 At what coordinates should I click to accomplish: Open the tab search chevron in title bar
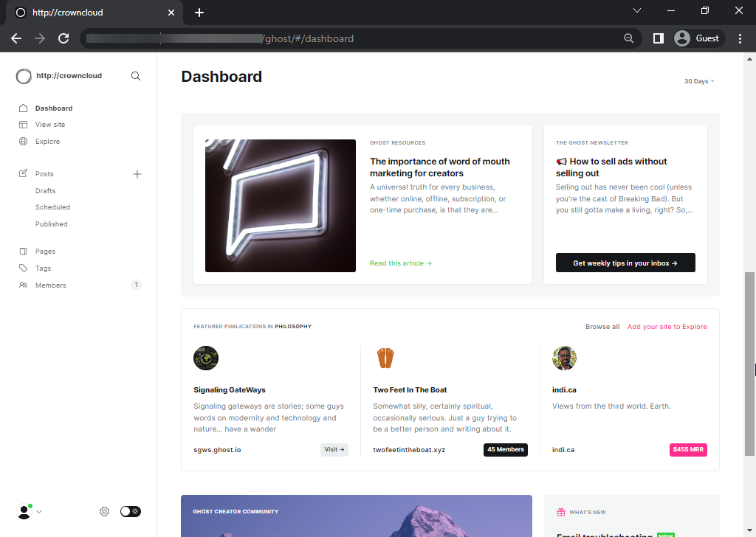click(x=637, y=10)
